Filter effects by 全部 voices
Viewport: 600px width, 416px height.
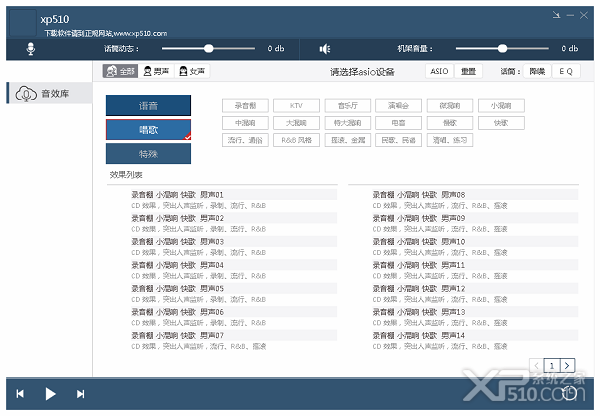coord(120,71)
